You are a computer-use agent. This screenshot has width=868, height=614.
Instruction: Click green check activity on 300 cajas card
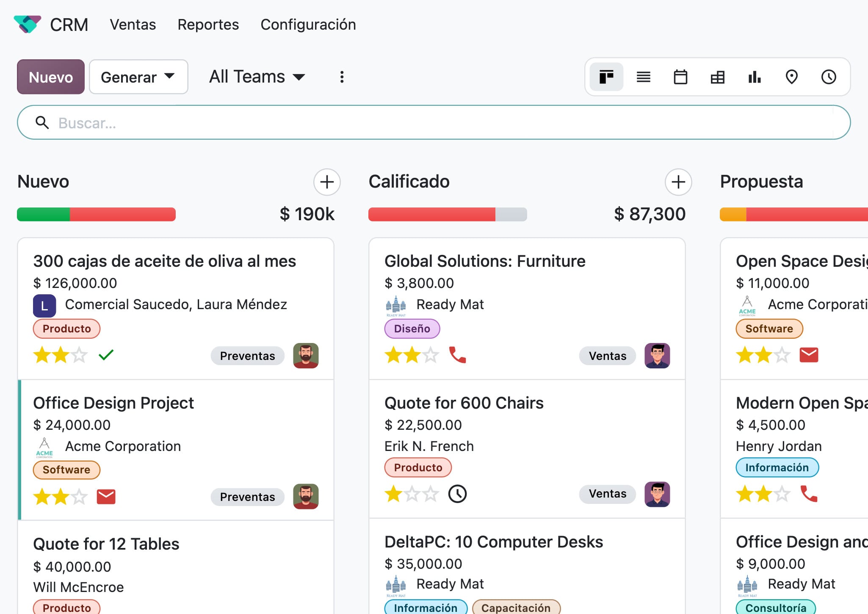pyautogui.click(x=106, y=355)
